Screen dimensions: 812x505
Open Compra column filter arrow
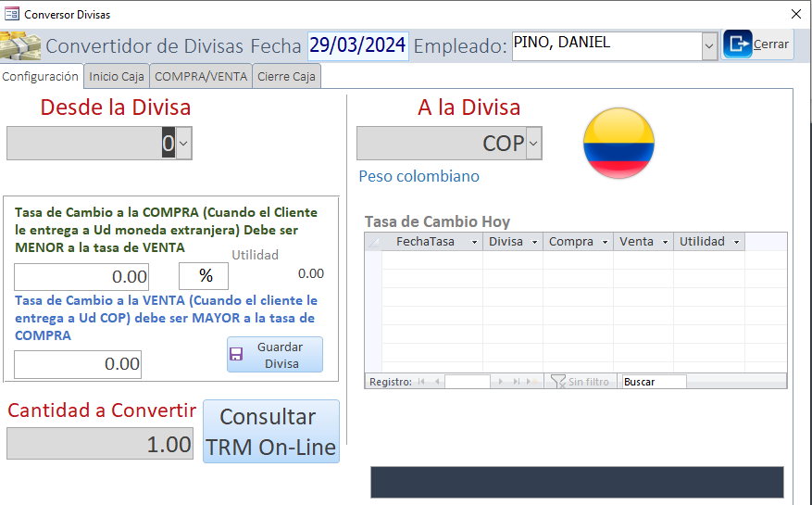tap(605, 242)
